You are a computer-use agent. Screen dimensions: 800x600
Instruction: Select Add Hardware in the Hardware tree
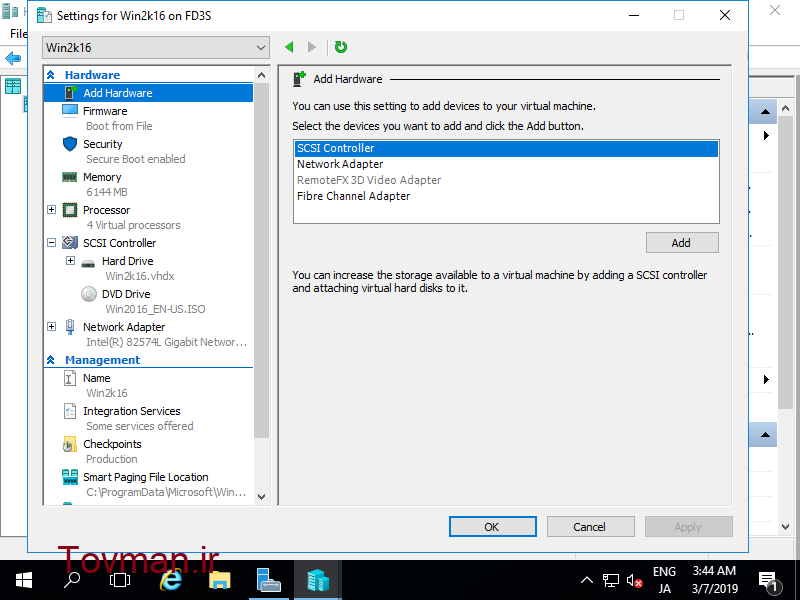pos(148,93)
